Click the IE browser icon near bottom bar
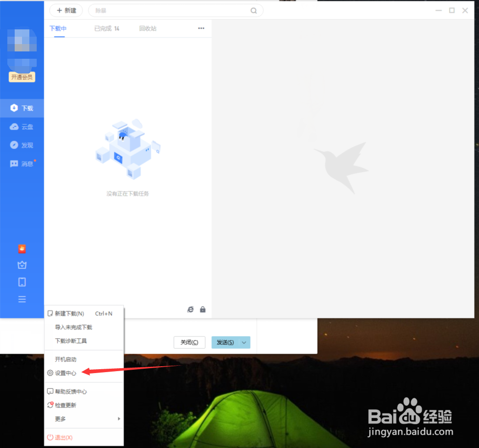This screenshot has height=448, width=479. (x=190, y=309)
